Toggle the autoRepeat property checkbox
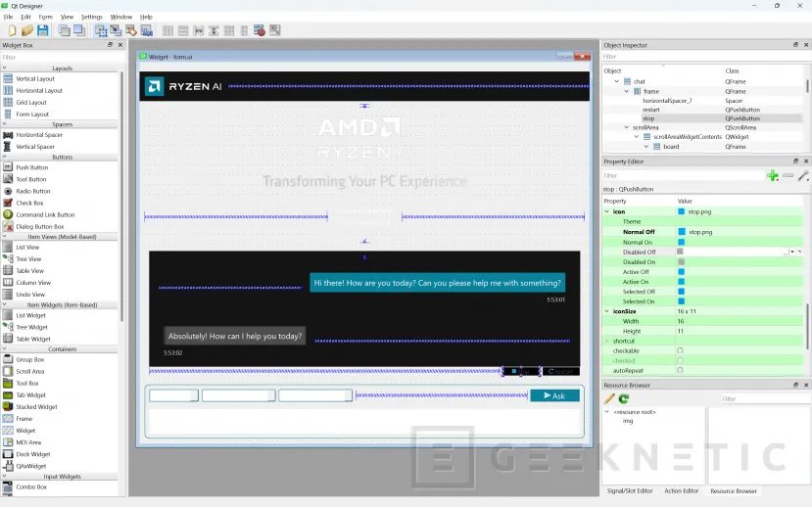 pos(680,370)
